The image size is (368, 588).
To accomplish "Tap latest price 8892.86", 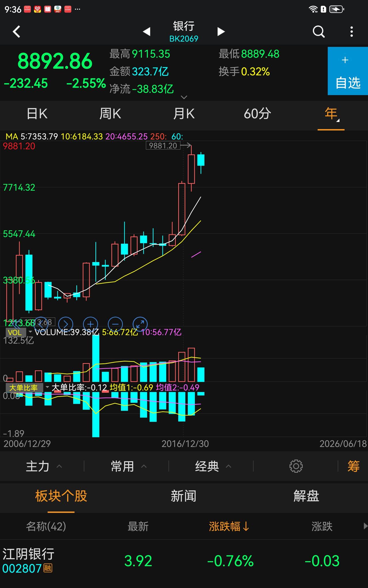I will pos(55,61).
